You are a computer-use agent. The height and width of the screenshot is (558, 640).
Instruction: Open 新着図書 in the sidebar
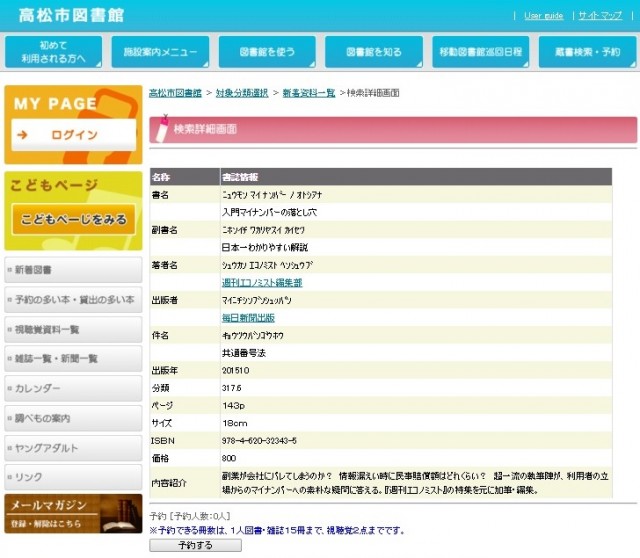(x=73, y=270)
